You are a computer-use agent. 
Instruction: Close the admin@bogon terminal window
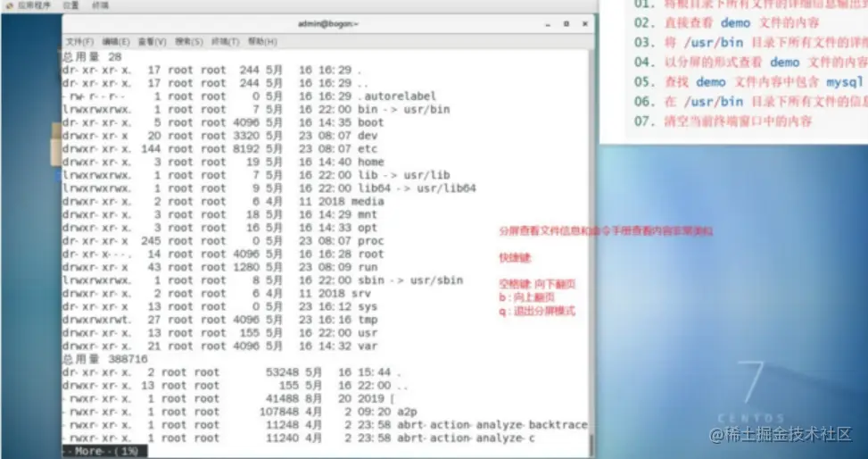(x=584, y=24)
